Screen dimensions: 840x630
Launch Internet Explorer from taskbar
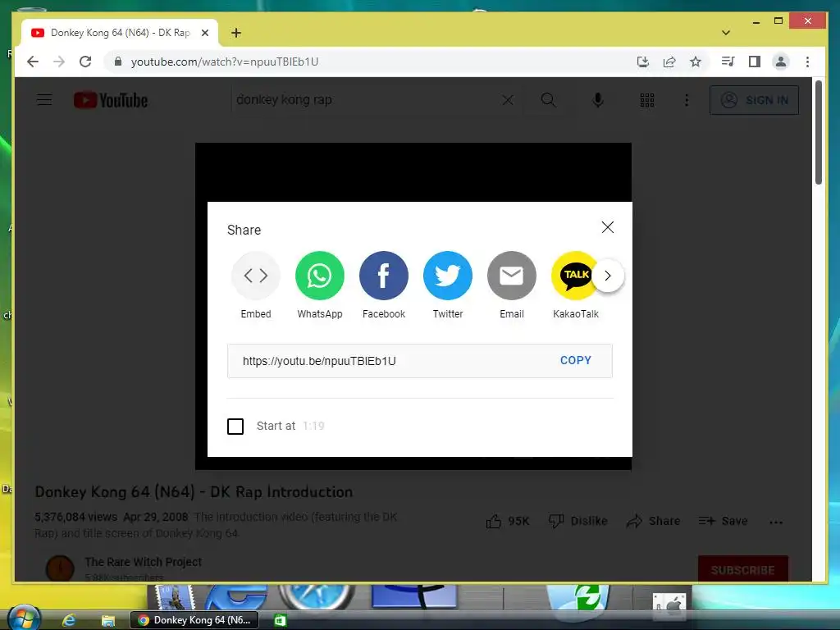click(69, 620)
